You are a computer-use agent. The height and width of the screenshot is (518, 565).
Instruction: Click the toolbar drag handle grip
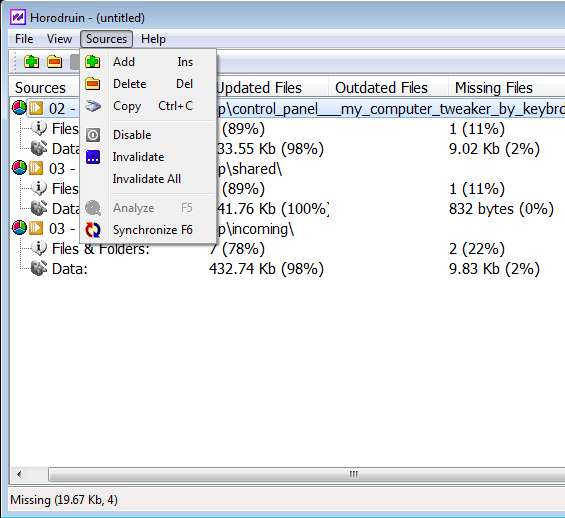click(x=15, y=62)
